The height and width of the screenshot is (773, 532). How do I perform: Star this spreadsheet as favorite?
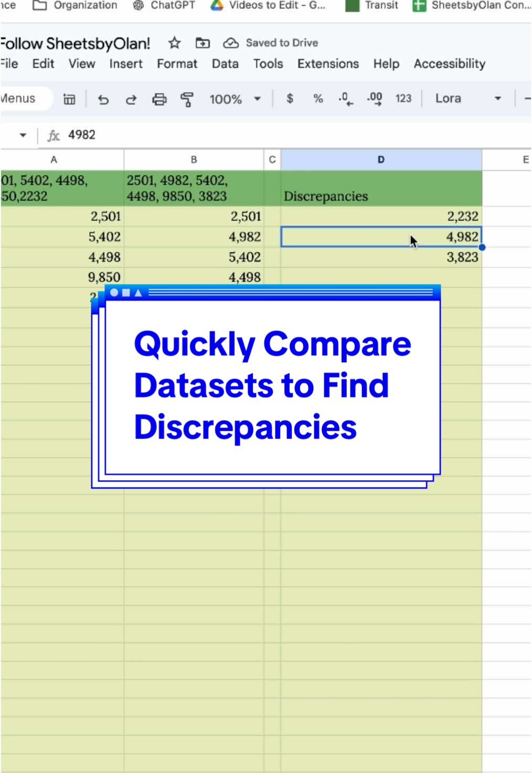coord(174,43)
